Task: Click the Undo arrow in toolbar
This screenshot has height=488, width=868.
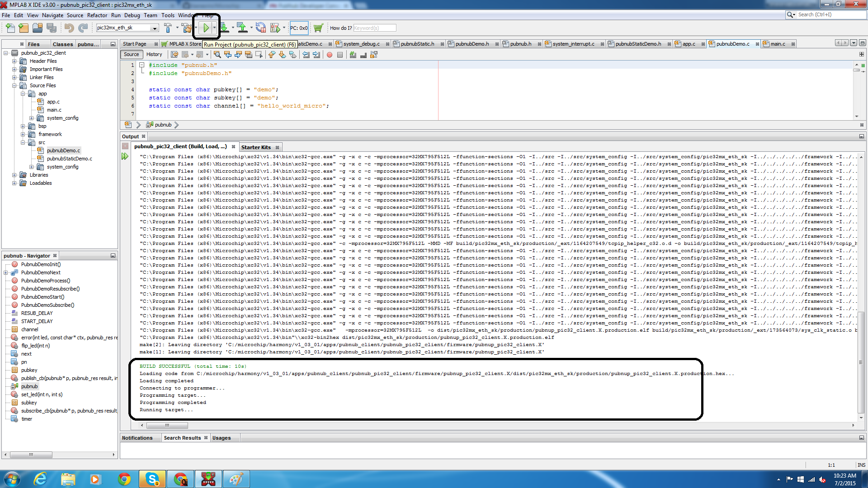Action: (69, 28)
